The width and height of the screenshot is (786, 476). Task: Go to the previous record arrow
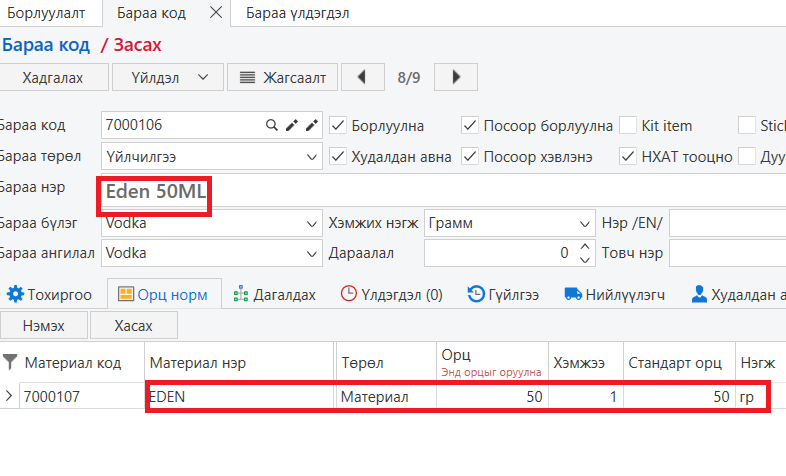(x=362, y=77)
